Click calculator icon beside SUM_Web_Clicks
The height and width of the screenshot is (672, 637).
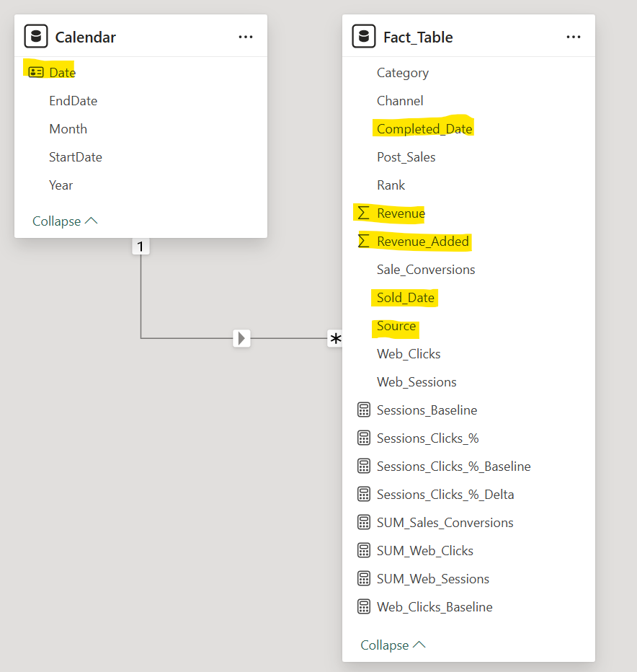click(364, 551)
